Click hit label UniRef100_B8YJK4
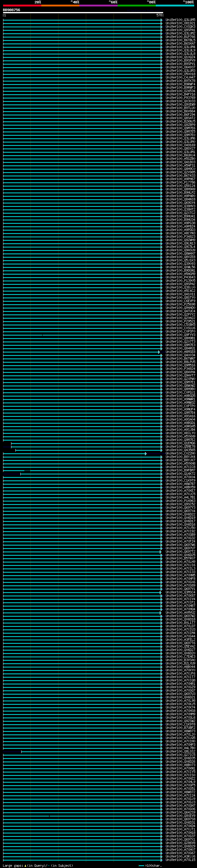The height and width of the screenshot is (868, 197). tap(180, 457)
